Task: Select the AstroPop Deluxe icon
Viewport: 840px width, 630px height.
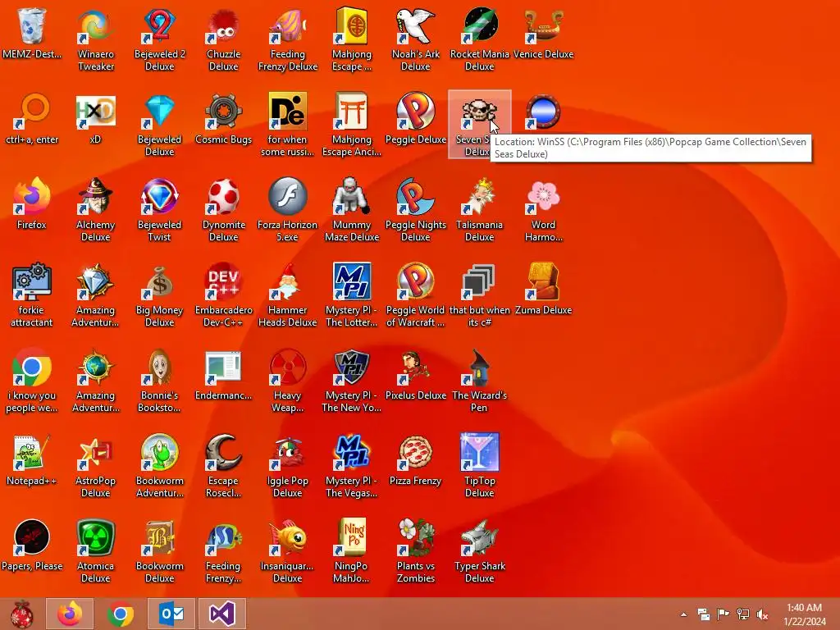Action: point(95,452)
